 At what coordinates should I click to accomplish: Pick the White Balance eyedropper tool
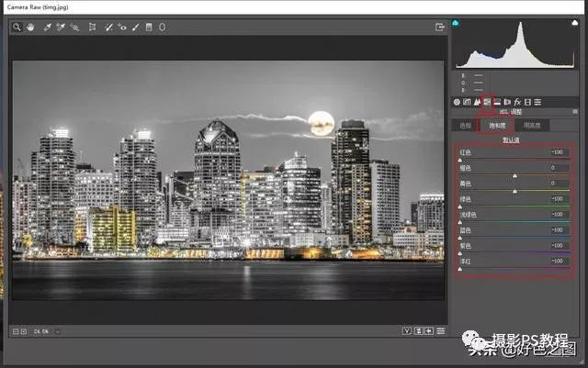click(47, 28)
